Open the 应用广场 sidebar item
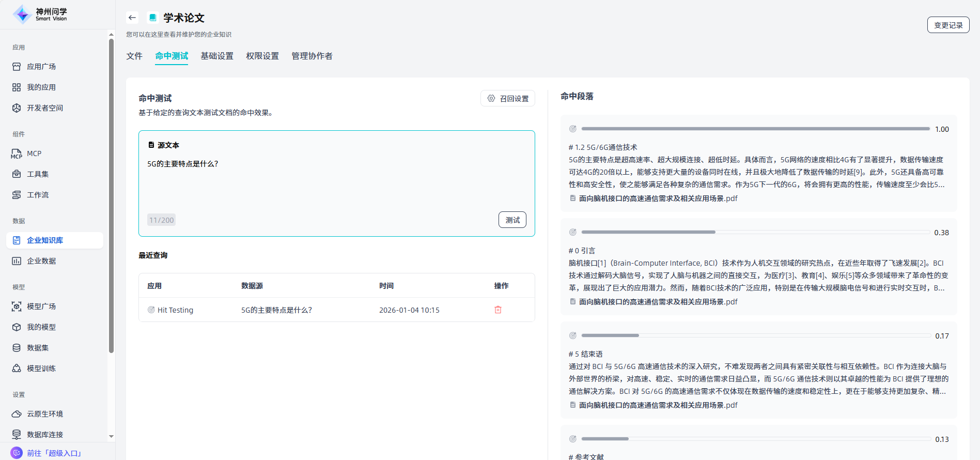This screenshot has height=460, width=980. coord(41,67)
